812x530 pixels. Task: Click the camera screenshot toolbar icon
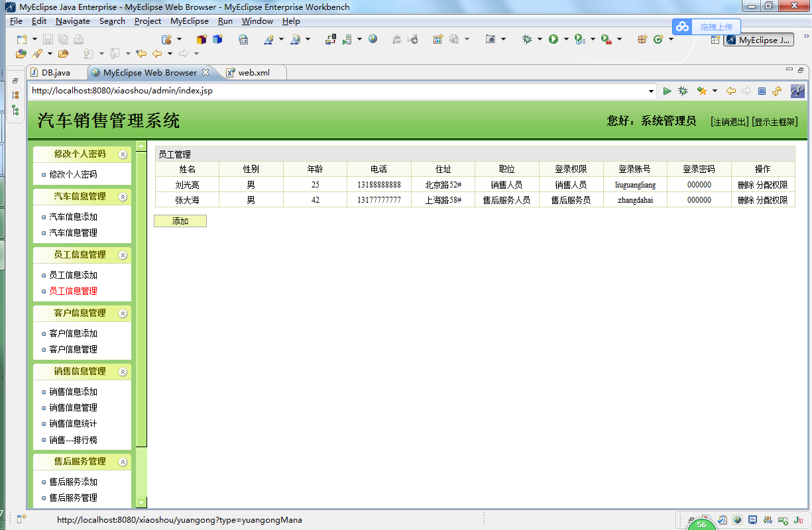(x=491, y=40)
